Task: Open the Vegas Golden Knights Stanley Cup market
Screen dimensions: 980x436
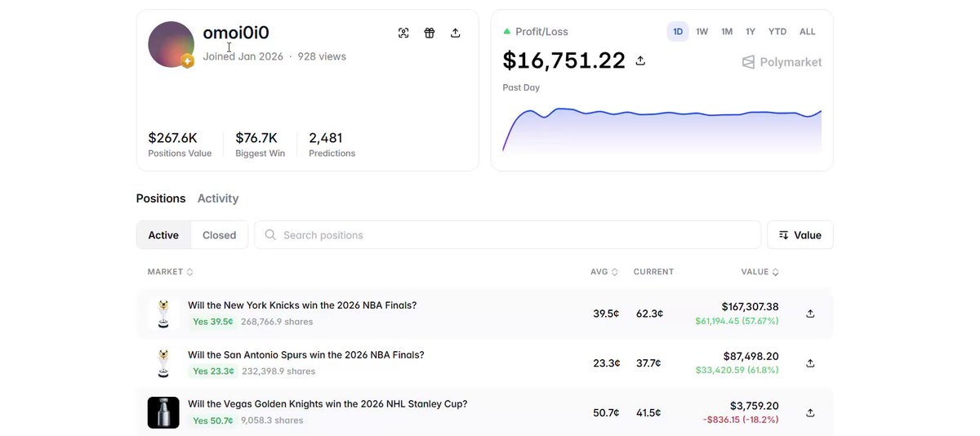Action: click(x=327, y=404)
